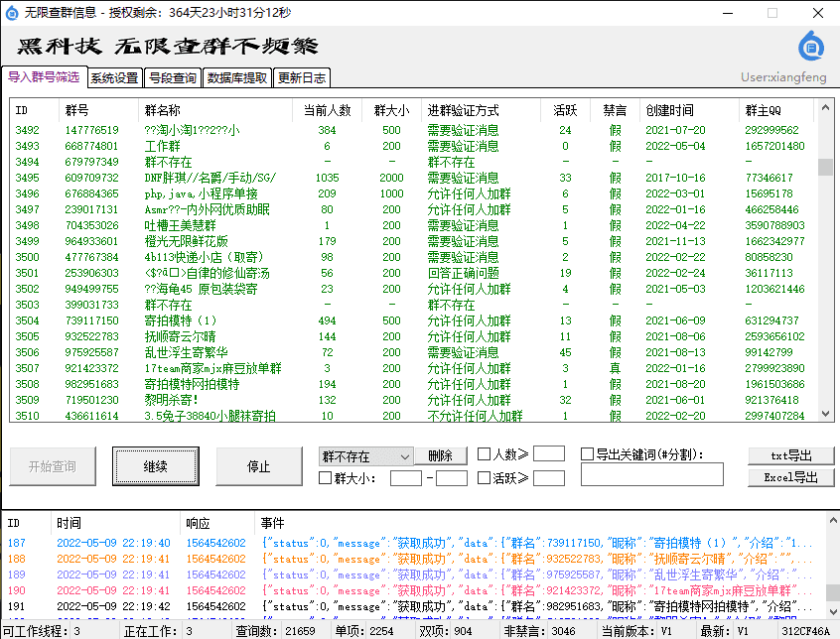Click the 继续 button
This screenshot has height=639, width=840.
pyautogui.click(x=156, y=466)
